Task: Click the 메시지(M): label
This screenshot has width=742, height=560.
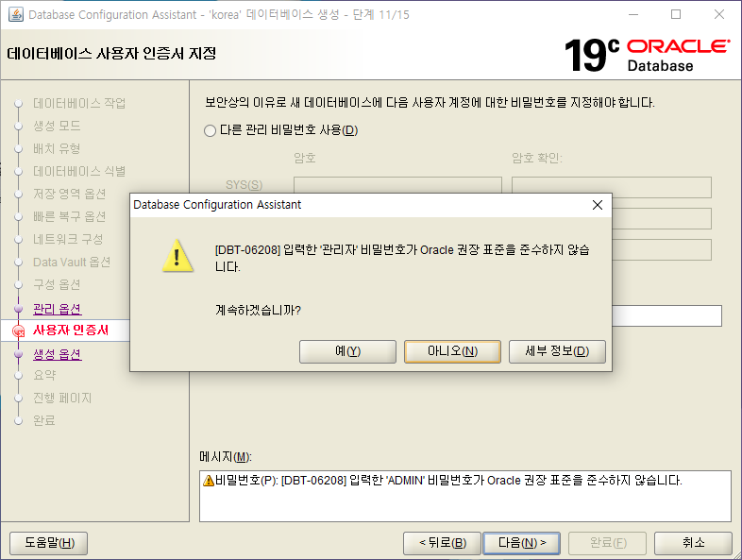Action: pos(226,457)
